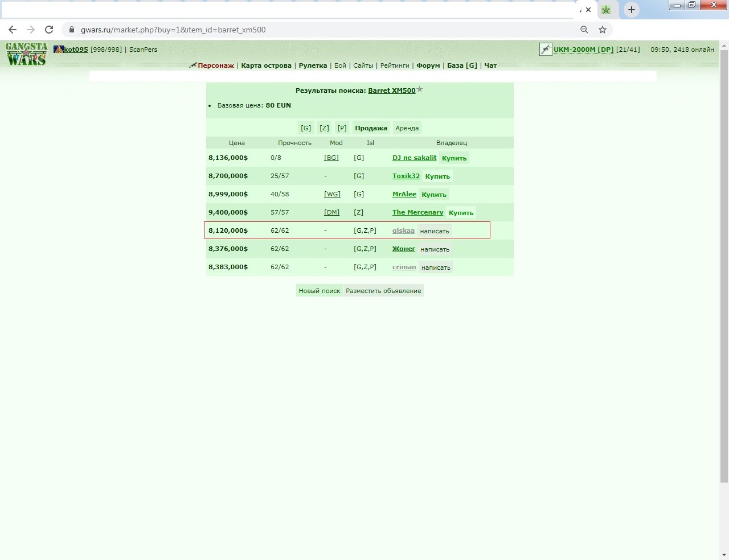Open Barret XM500 item link
Screen dimensions: 729x560
392,90
